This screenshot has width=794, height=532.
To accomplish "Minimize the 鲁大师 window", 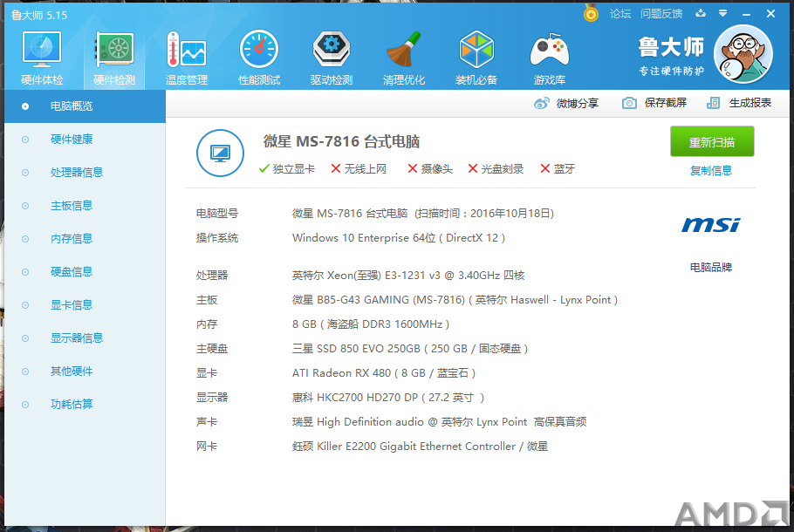I will 746,14.
